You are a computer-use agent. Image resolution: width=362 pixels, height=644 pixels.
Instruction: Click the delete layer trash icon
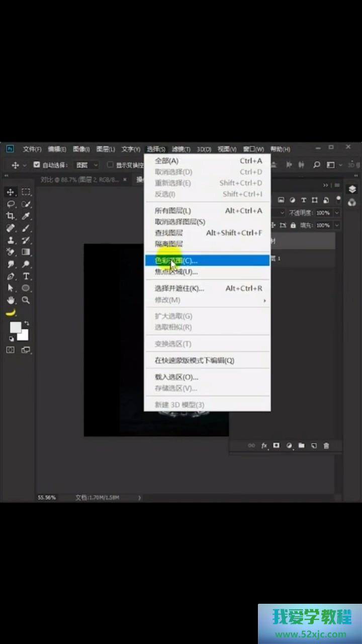(326, 446)
